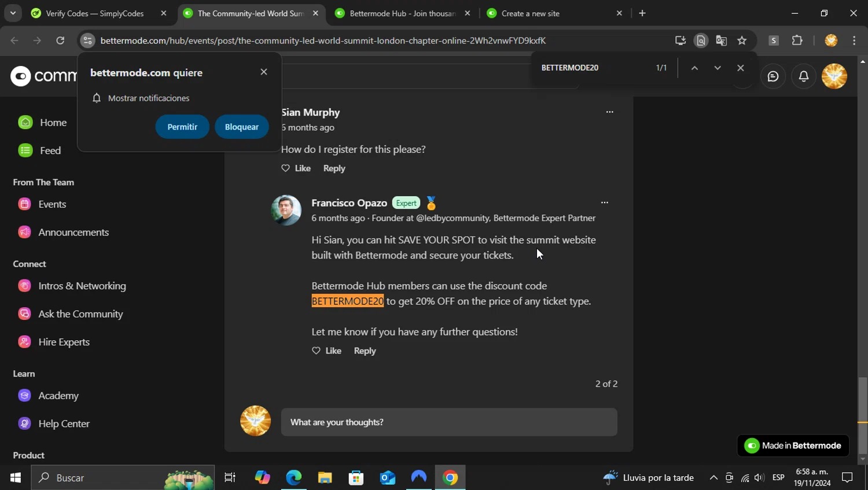Click the Windows taskbar search box
Viewport: 868px width, 490px height.
(x=123, y=478)
